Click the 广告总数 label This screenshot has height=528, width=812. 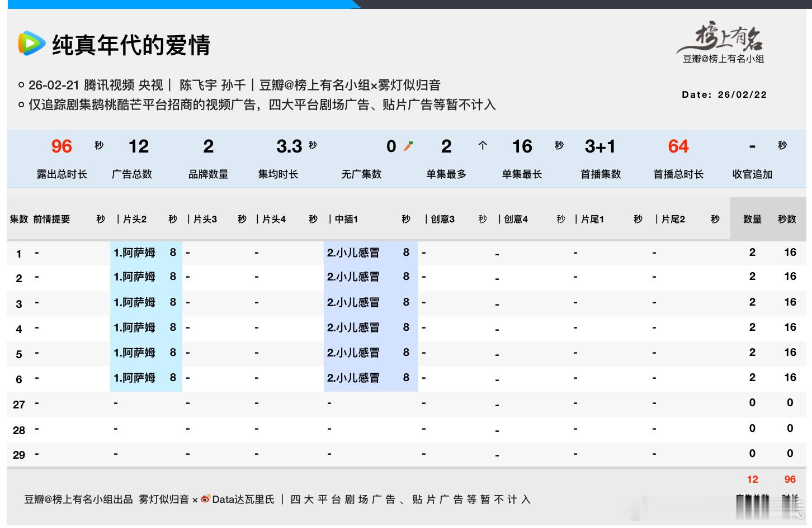(132, 174)
